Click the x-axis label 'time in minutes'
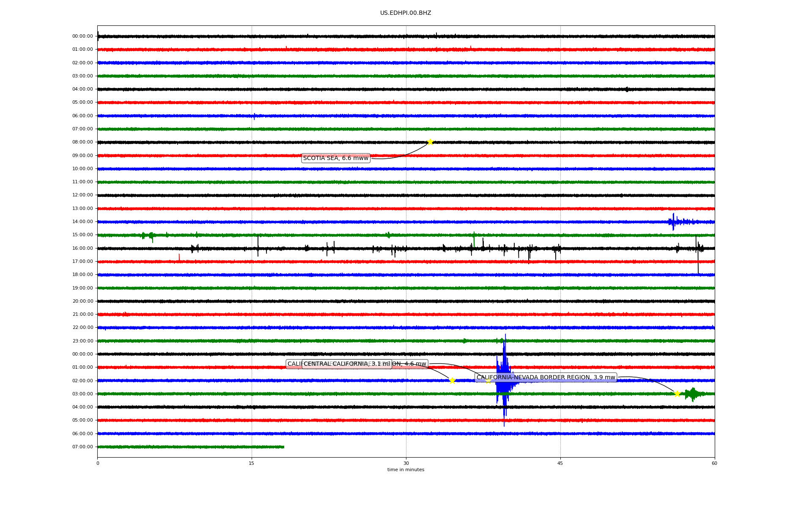Viewport: 812px width, 508px height. click(406, 469)
